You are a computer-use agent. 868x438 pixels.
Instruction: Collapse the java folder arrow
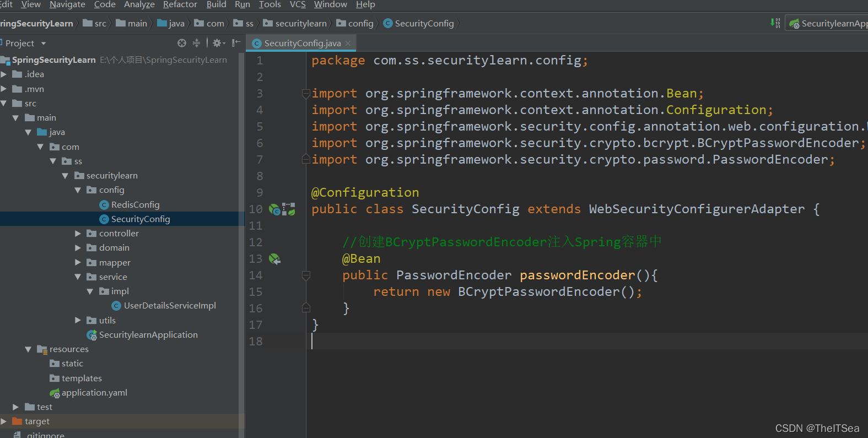(x=28, y=132)
